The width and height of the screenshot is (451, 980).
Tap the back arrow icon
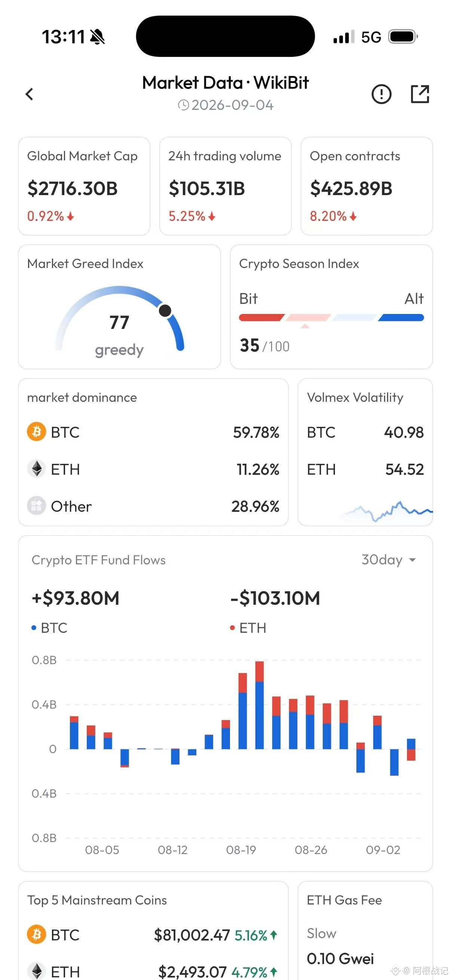29,94
